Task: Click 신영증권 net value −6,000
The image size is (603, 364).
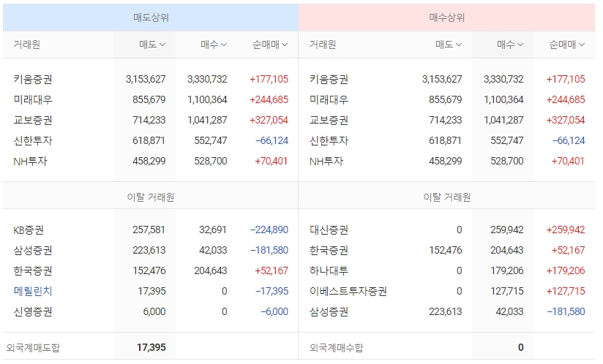Action: click(x=274, y=311)
